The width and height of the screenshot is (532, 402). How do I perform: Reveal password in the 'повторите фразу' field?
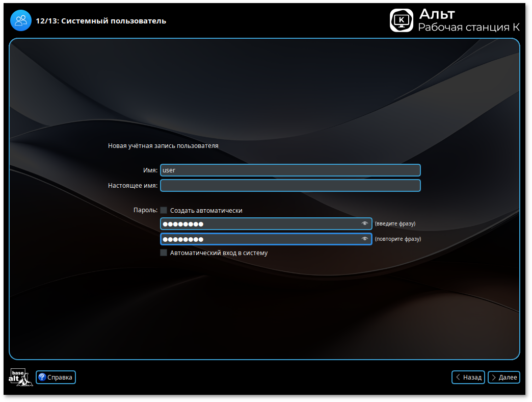(364, 239)
